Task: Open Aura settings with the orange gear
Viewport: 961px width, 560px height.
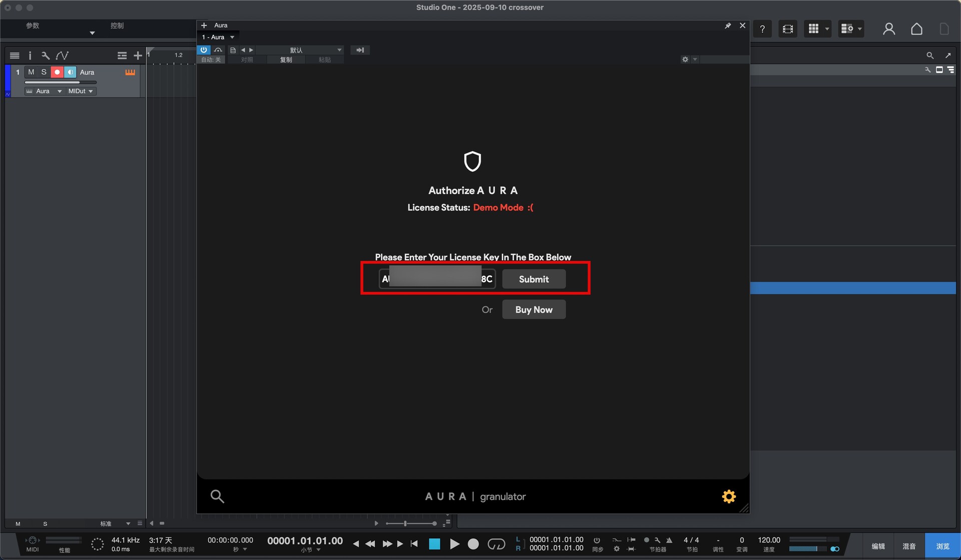Action: pos(729,496)
